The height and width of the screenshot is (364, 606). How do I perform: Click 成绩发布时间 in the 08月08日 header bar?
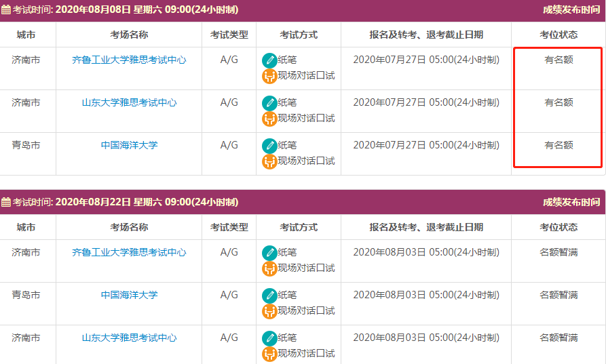tap(571, 10)
